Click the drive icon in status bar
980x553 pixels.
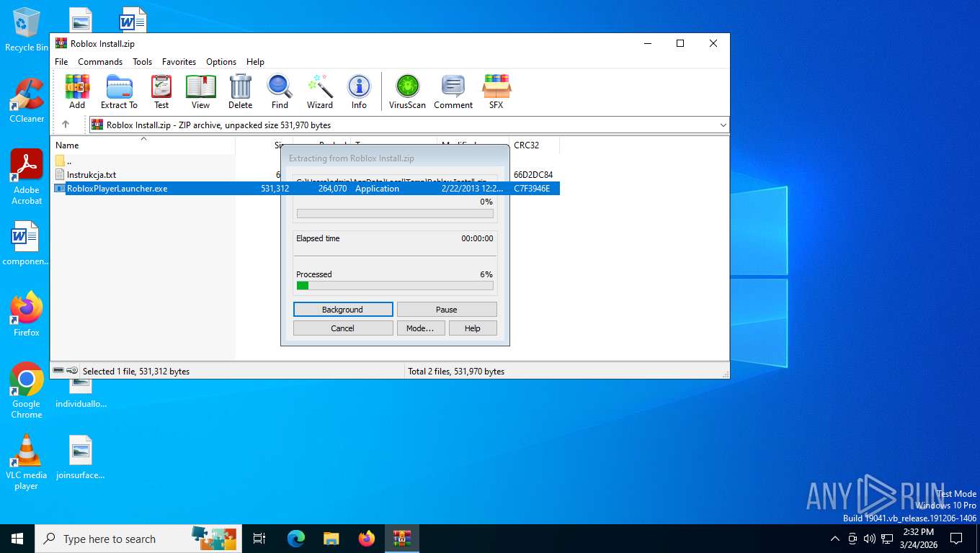click(x=58, y=371)
